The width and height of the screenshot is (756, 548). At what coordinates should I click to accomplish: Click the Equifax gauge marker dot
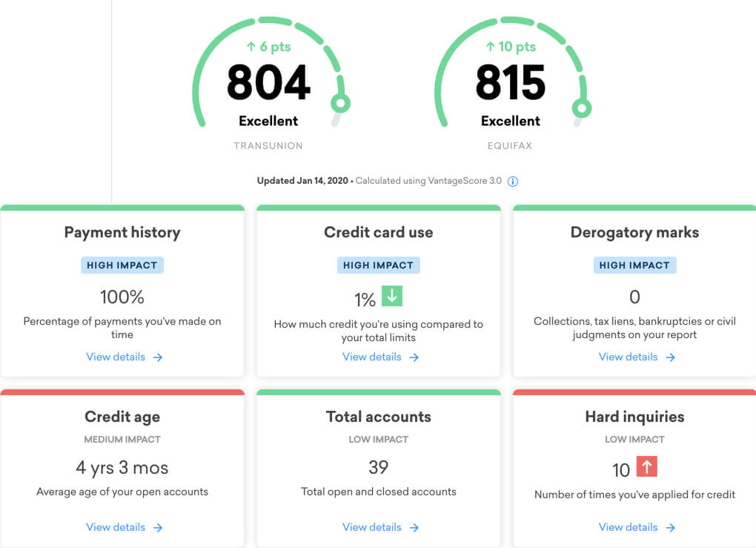click(x=582, y=108)
